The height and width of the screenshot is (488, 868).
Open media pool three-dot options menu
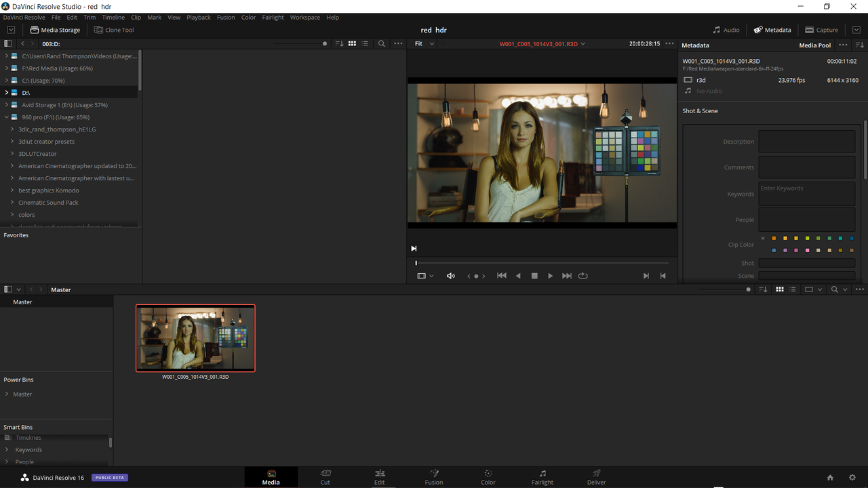point(860,289)
